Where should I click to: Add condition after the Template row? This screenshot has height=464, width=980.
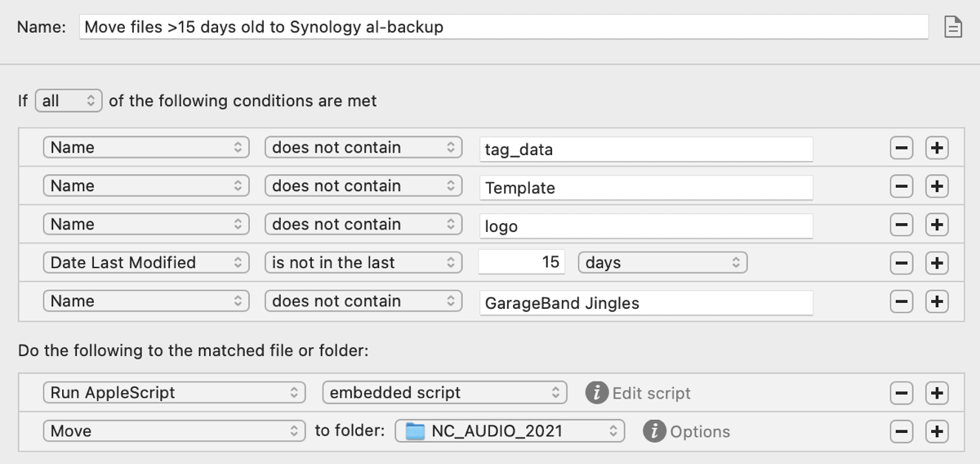point(937,187)
